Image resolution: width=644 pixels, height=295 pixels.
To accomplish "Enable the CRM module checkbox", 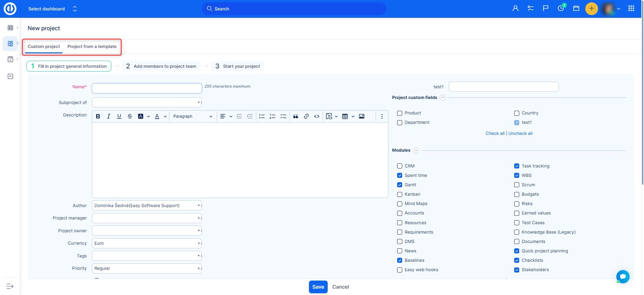I will click(x=399, y=166).
